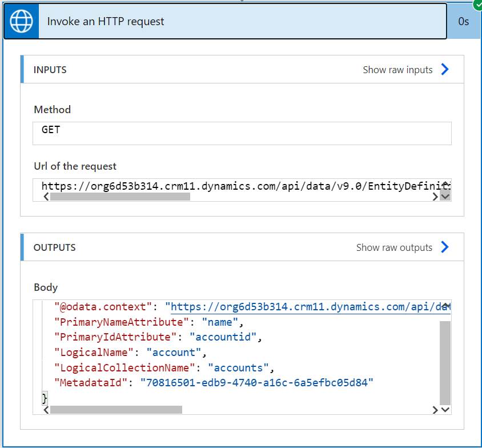Open Show raw inputs
The width and height of the screenshot is (482, 448).
[x=397, y=70]
